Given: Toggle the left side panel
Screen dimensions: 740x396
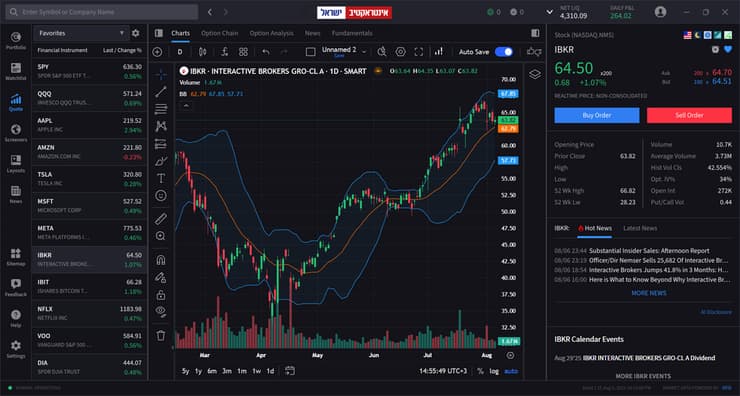Looking at the screenshot, I should [x=159, y=33].
